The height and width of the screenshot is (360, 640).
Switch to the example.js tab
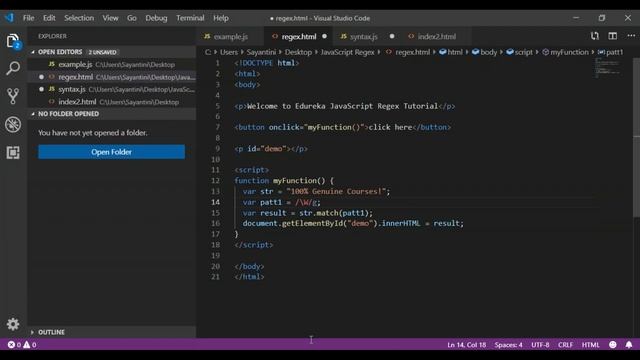click(230, 36)
